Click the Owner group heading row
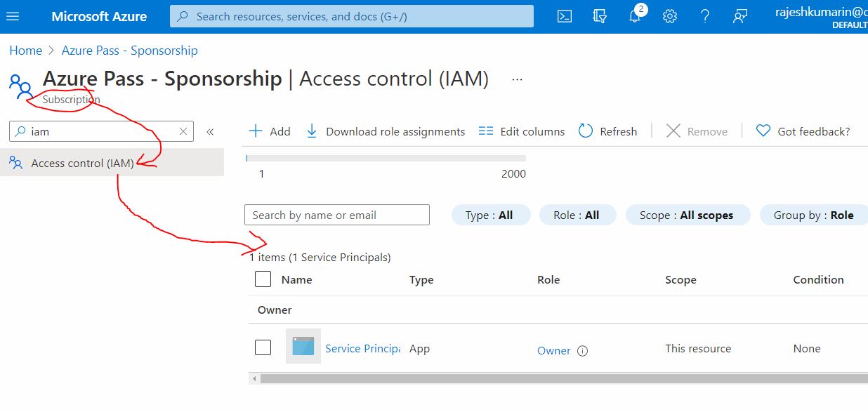This screenshot has height=412, width=868. click(x=558, y=310)
